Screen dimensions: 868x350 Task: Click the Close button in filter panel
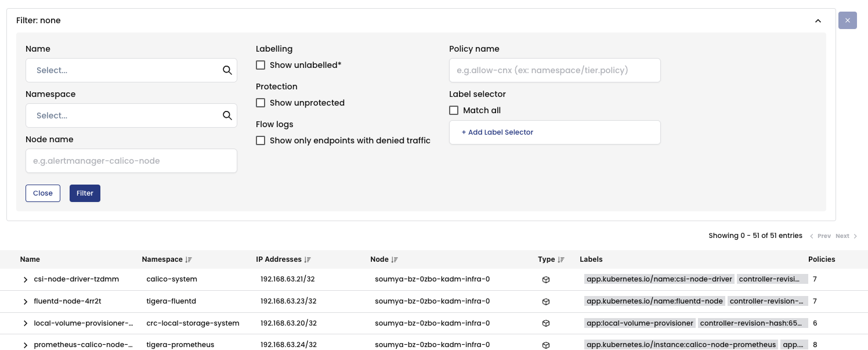click(x=43, y=193)
